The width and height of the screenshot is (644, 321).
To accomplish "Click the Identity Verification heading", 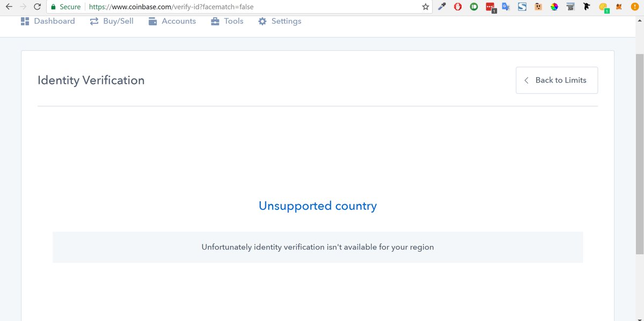I will click(x=91, y=80).
